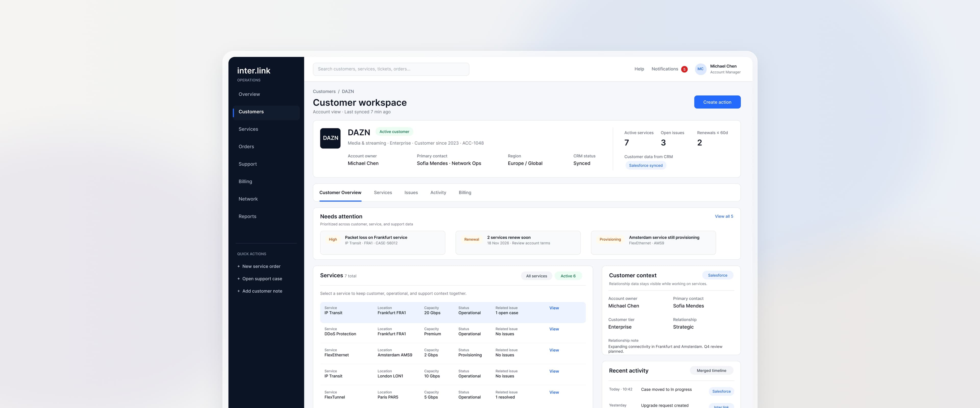Image resolution: width=980 pixels, height=408 pixels.
Task: View the DDoS Protection service row
Action: pos(453,331)
